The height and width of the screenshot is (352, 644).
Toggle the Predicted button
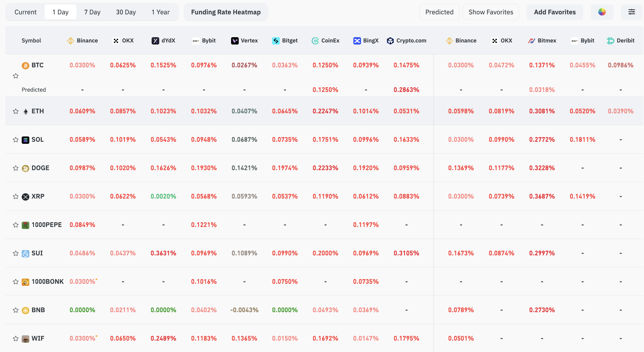pos(439,12)
